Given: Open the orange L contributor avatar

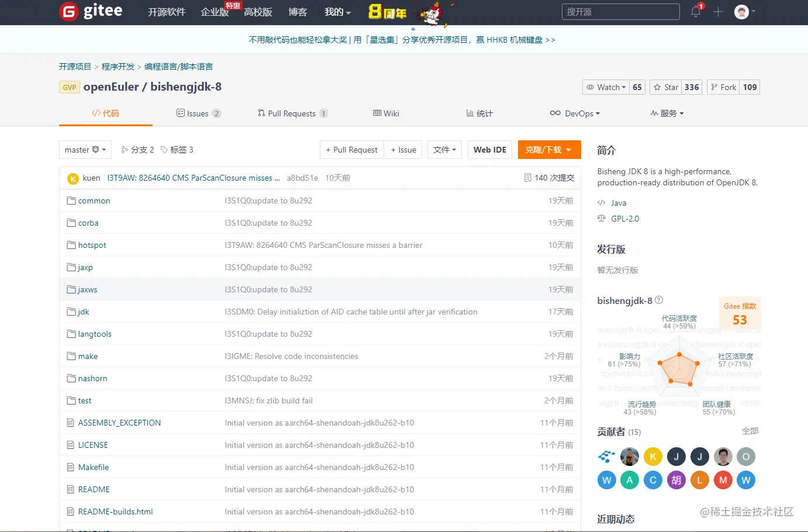Looking at the screenshot, I should pos(700,480).
